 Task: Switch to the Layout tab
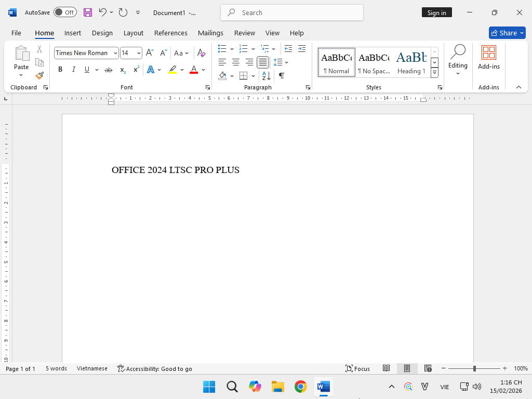coord(134,33)
